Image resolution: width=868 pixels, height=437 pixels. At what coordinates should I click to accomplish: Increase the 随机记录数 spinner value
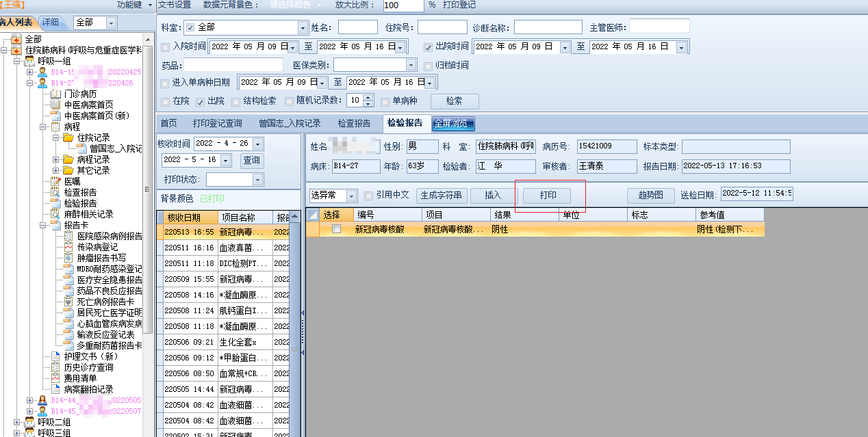click(x=368, y=97)
